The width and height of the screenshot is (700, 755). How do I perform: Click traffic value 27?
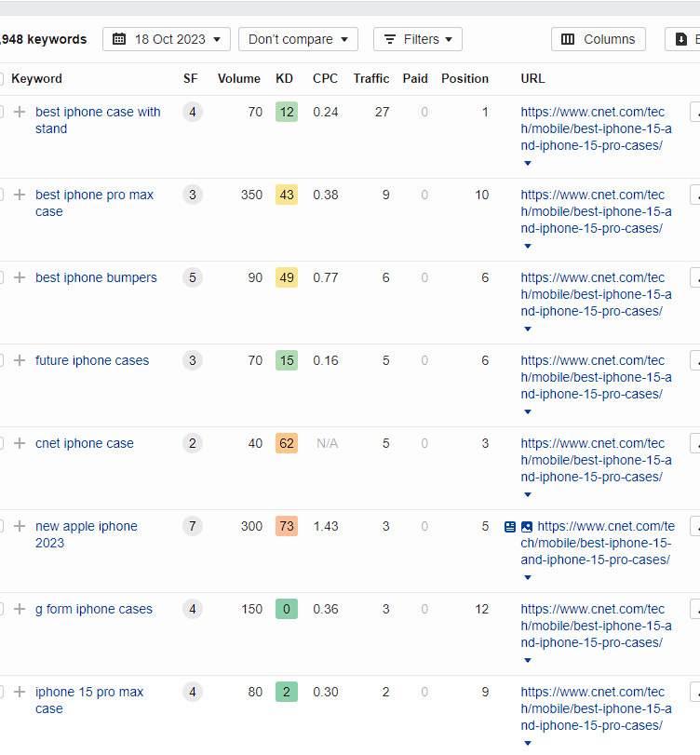(x=382, y=112)
